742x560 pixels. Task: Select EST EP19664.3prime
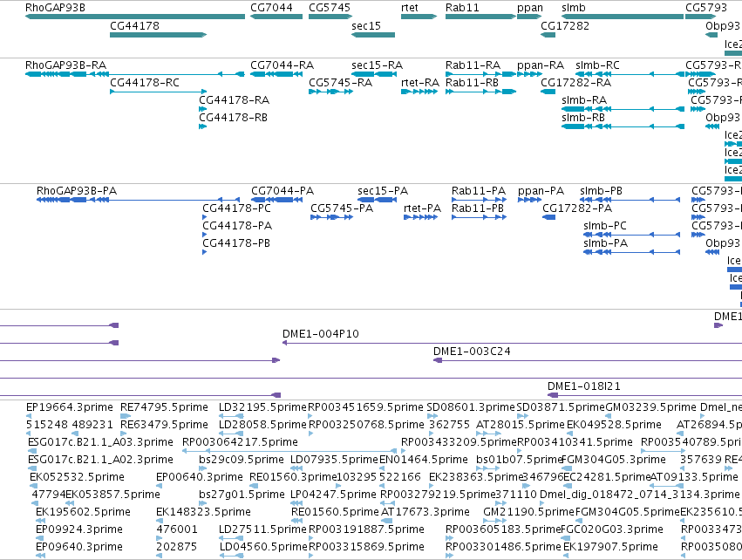pos(28,416)
